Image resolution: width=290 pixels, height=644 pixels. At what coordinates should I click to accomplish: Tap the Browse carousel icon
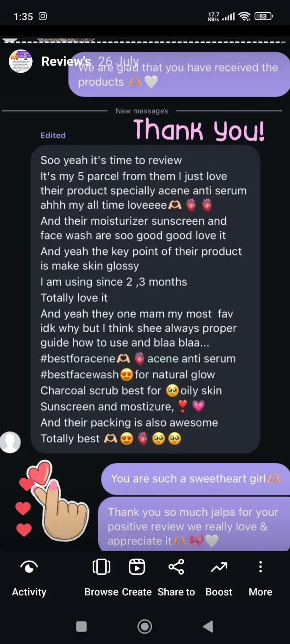click(x=101, y=567)
